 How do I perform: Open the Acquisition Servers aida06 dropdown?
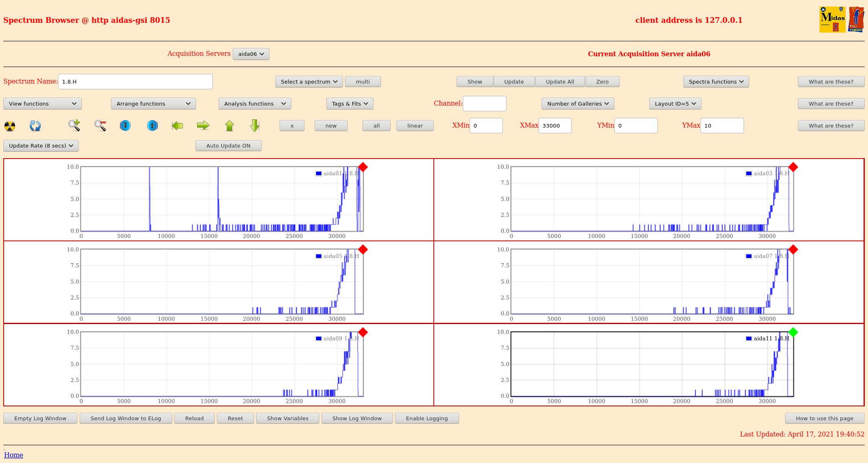pyautogui.click(x=251, y=54)
